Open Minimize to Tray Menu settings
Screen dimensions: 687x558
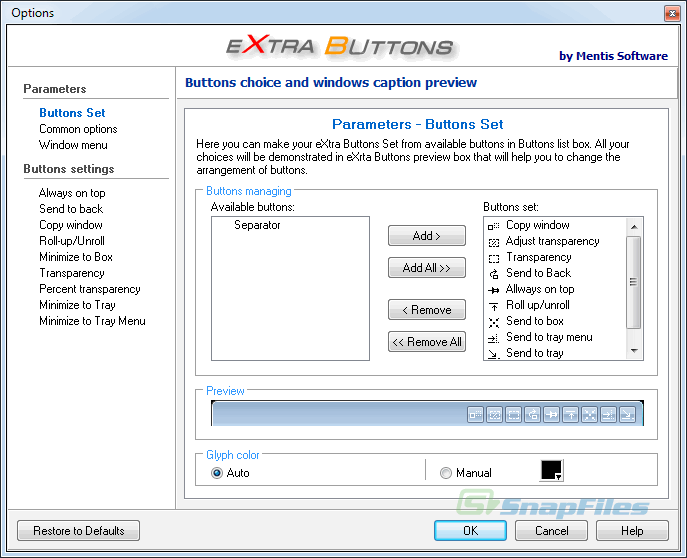point(92,321)
